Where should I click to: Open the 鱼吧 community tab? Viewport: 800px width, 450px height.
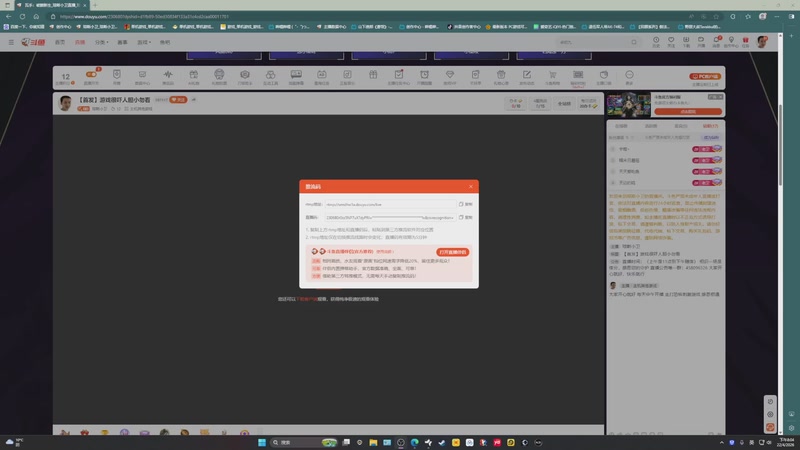point(165,42)
